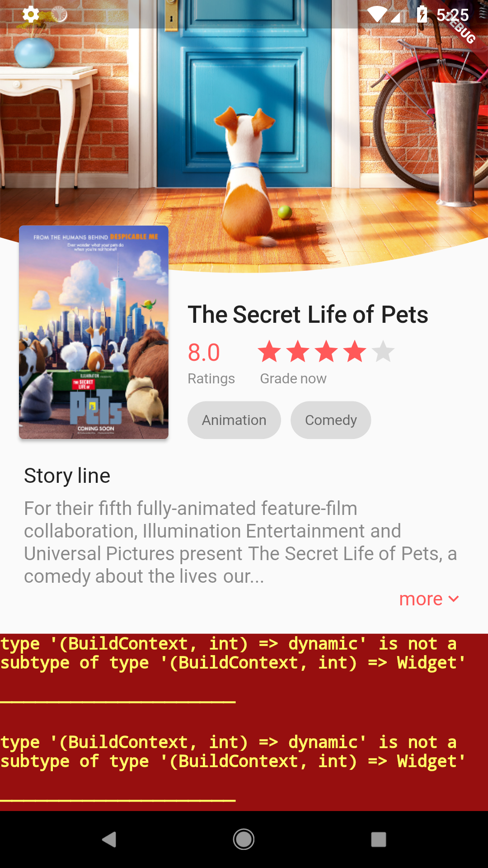Tap The Secret Life of Pets title

(308, 314)
